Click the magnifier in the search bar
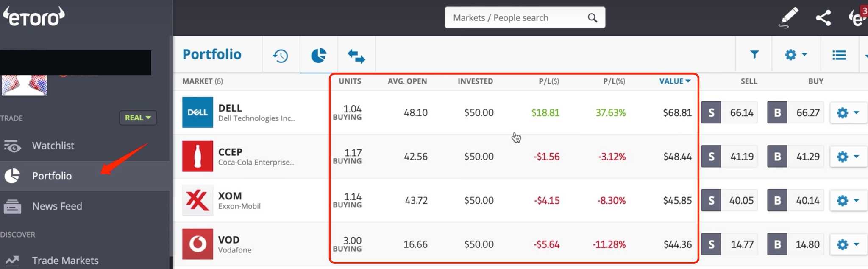This screenshot has height=269, width=868. point(592,17)
